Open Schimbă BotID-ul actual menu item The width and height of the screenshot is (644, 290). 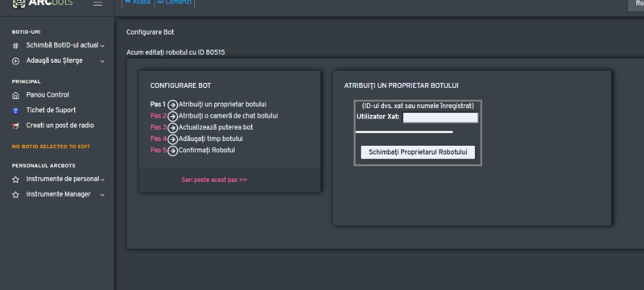[63, 45]
